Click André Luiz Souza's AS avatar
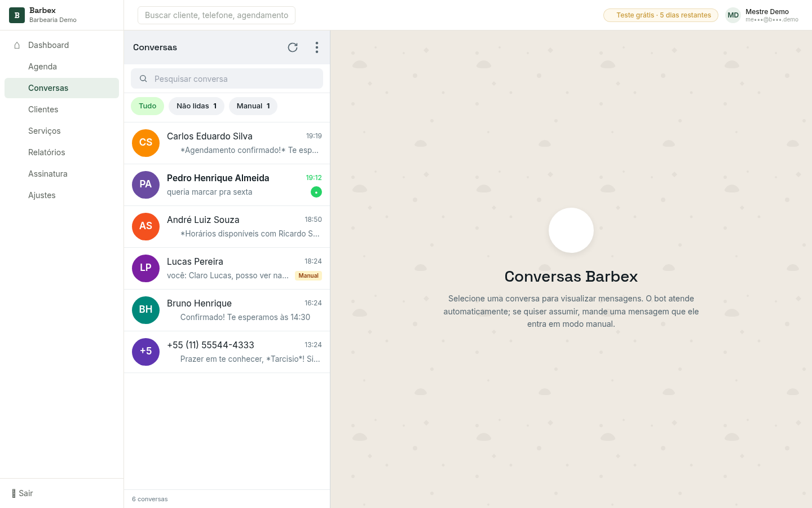The width and height of the screenshot is (812, 508). point(145,226)
